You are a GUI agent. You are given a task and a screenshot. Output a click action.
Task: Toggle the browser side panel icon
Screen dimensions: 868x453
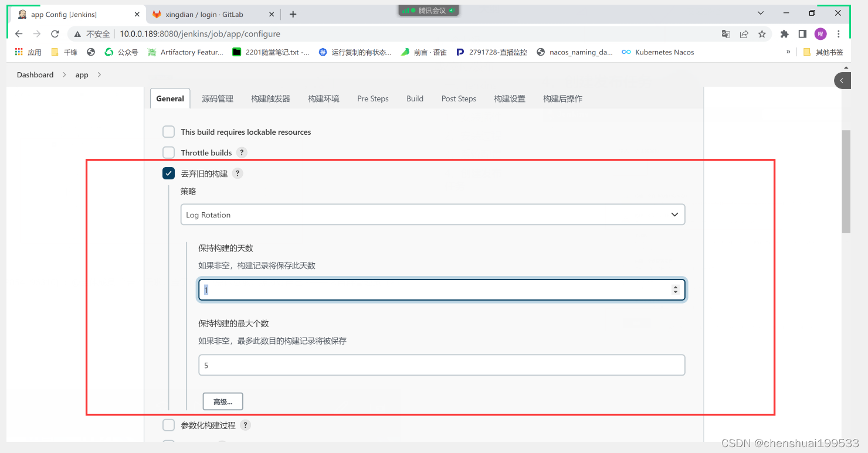802,34
